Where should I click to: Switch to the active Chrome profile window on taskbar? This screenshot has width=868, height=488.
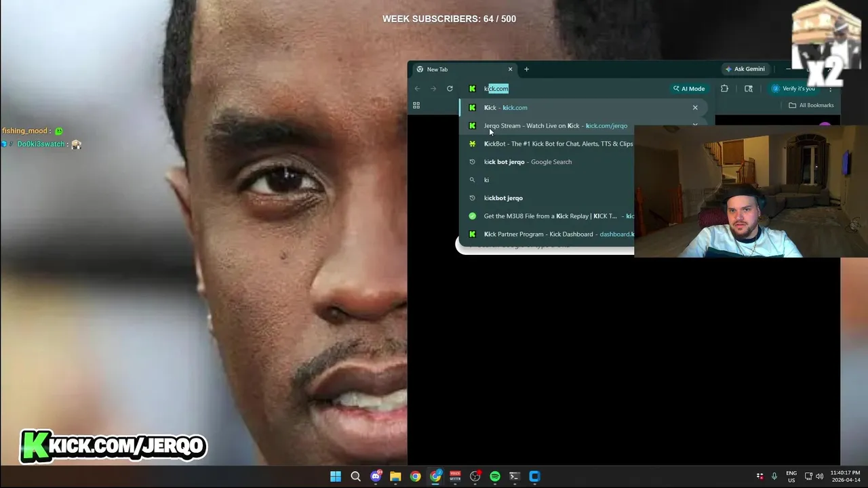pos(435,476)
